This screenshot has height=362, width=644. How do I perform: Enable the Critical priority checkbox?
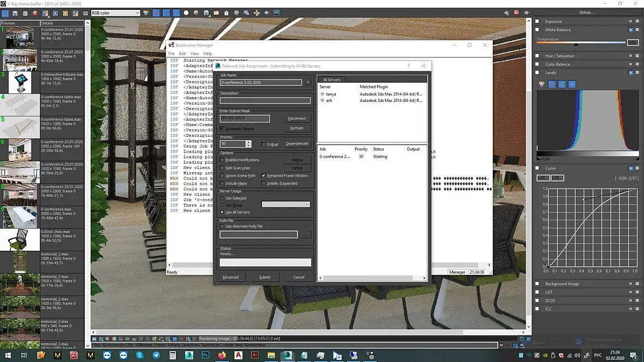264,144
